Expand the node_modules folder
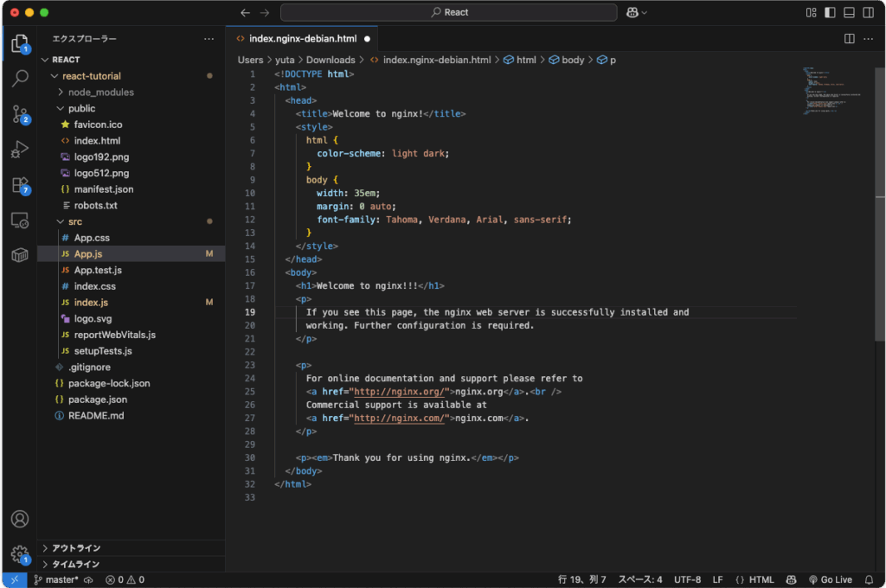This screenshot has height=588, width=886. point(132,92)
